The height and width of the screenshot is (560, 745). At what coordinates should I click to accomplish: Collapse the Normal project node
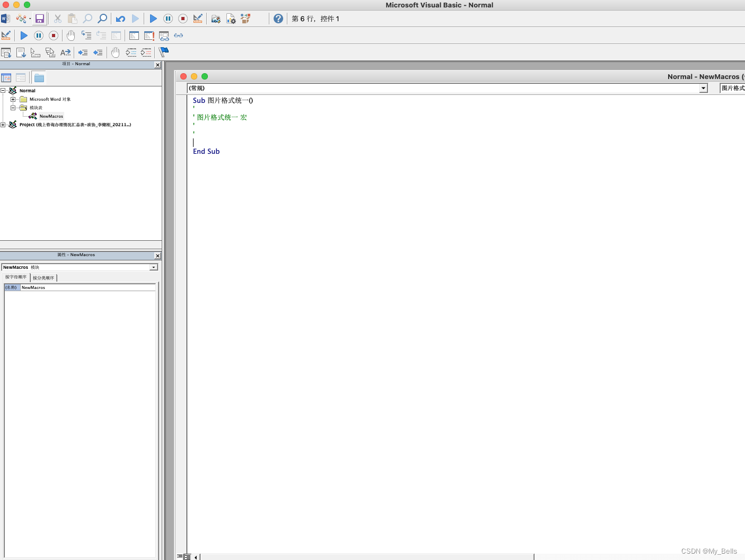(3, 91)
